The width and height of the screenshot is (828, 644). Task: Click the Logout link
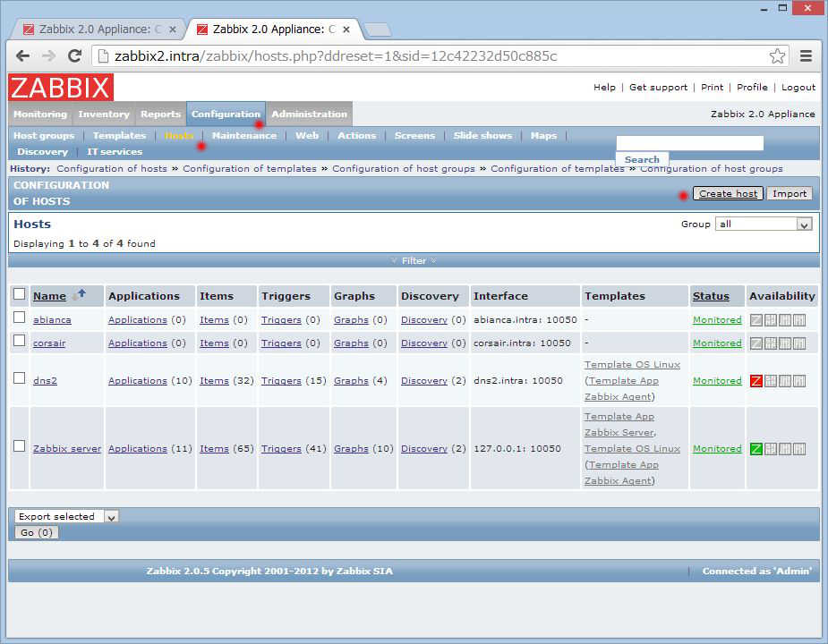[798, 87]
